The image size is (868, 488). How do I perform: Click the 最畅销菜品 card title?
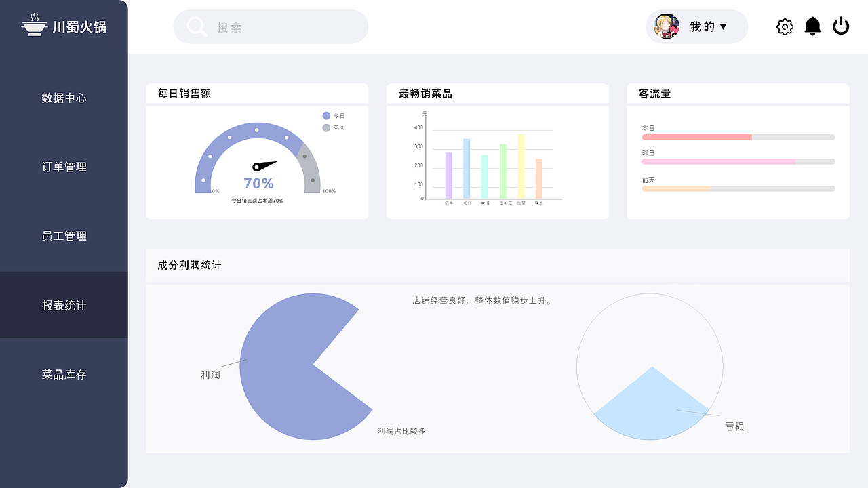coord(425,94)
